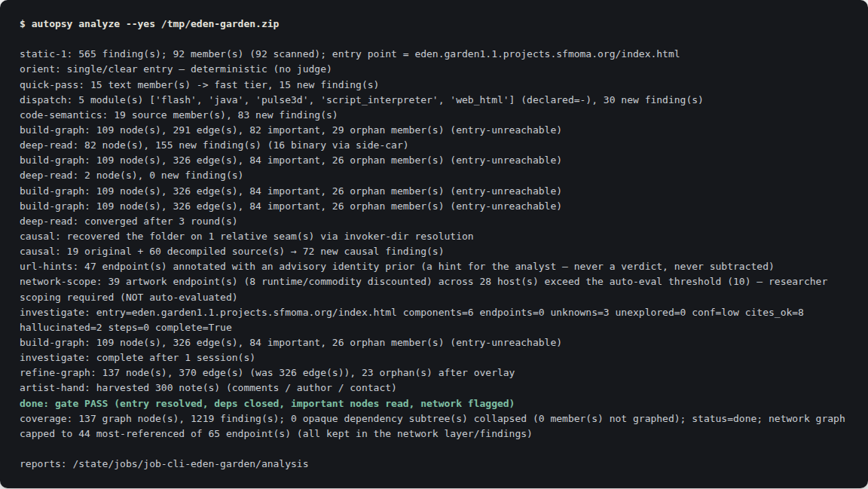
Task: Click the 'orient: single/clear entry' line
Action: click(x=176, y=69)
